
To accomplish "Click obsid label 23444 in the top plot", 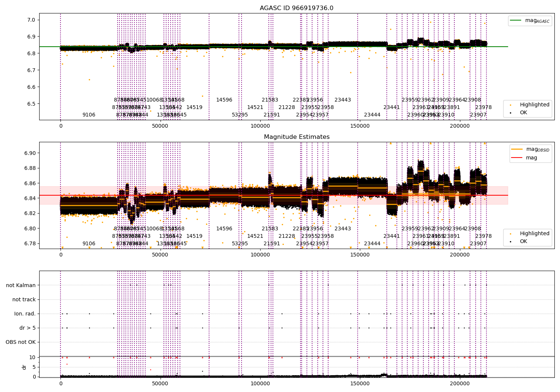I will coord(372,115).
